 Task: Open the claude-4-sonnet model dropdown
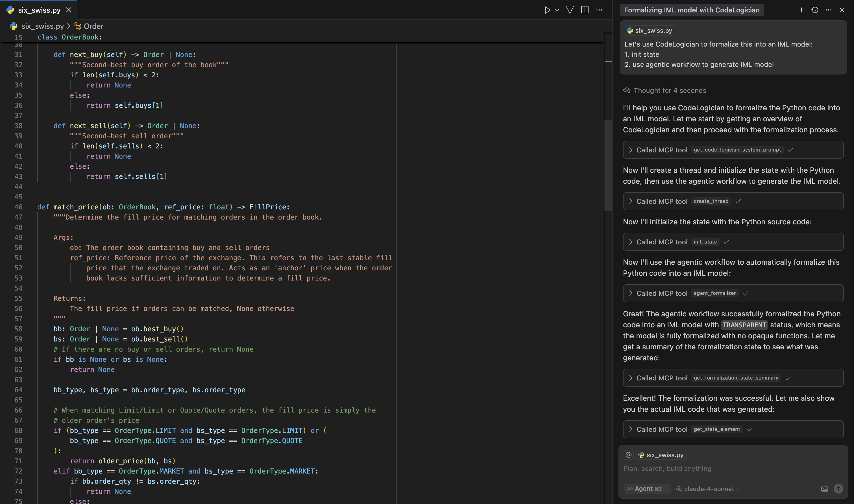coord(708,489)
